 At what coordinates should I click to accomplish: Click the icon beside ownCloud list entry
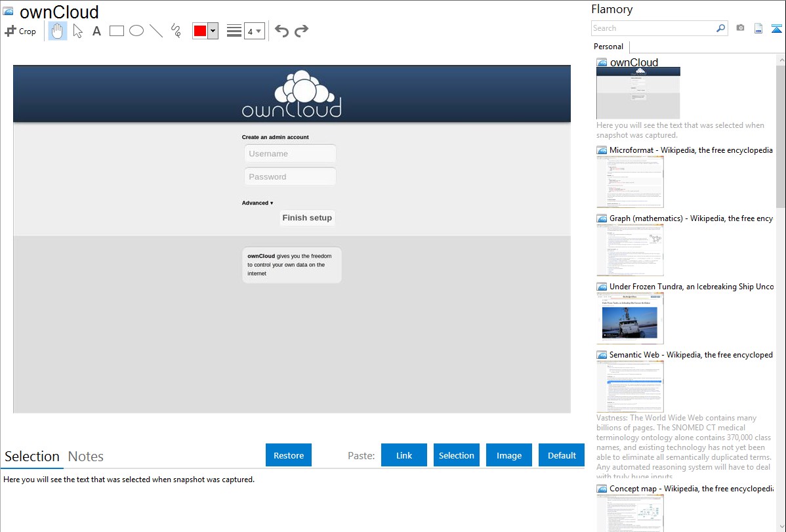602,63
